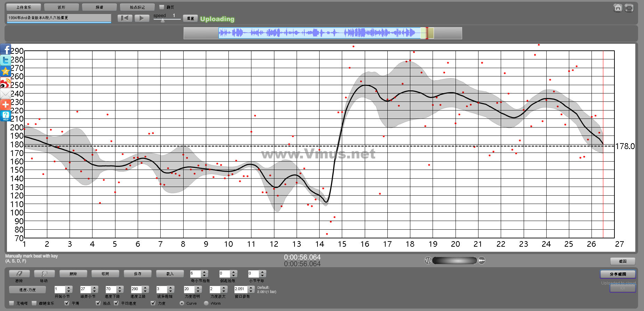
Task: Uncheck the 平滑 smoothing checkbox
Action: (67, 303)
